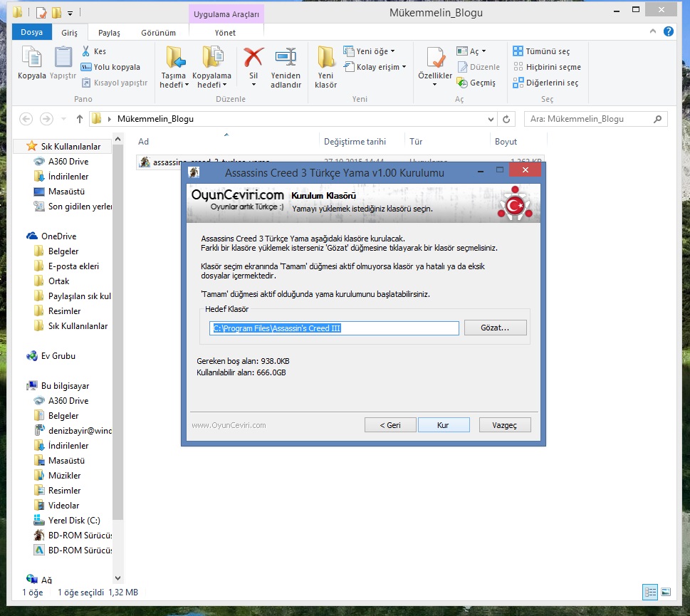Image resolution: width=690 pixels, height=616 pixels.
Task: Open Explorer help question mark icon
Action: [669, 31]
